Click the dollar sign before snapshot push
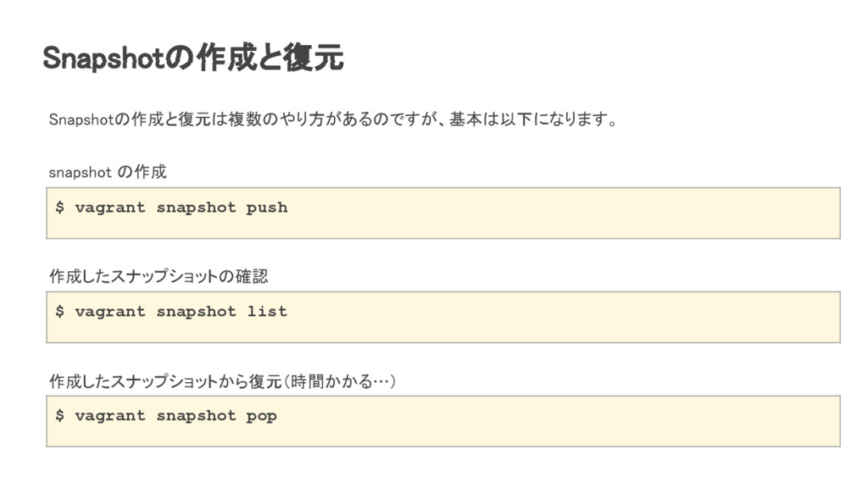Viewport: 868px width, 488px height. click(60, 208)
